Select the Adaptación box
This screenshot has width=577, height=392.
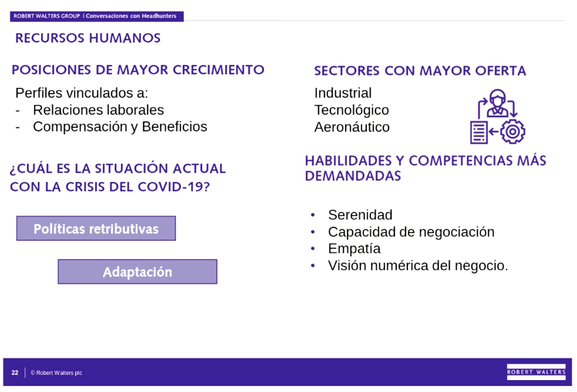(x=137, y=272)
